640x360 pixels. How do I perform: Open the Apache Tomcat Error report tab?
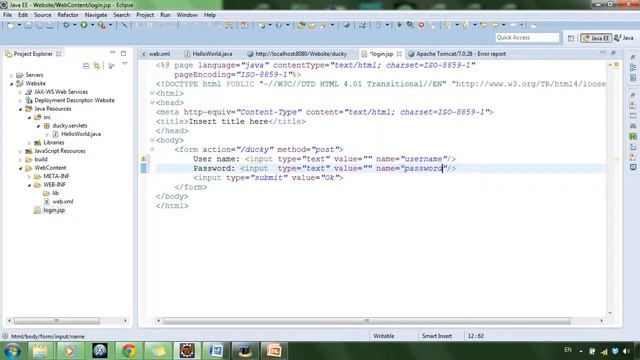pyautogui.click(x=457, y=54)
